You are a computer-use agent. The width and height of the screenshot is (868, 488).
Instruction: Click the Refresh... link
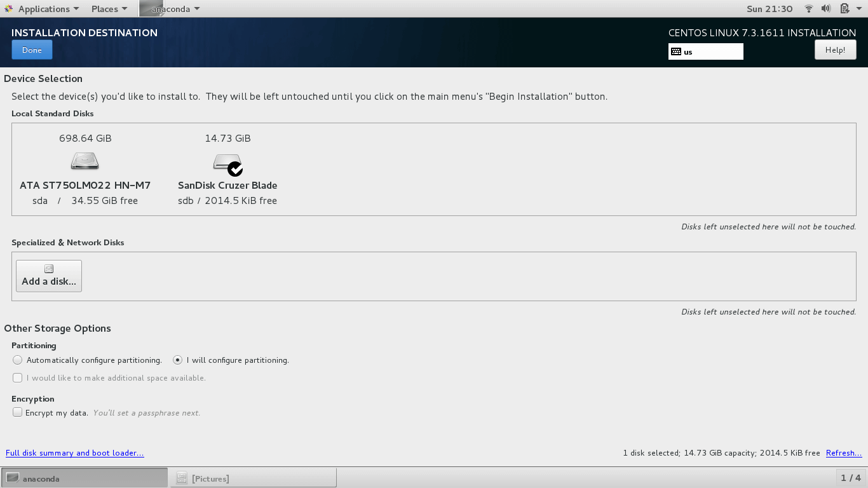click(x=844, y=453)
